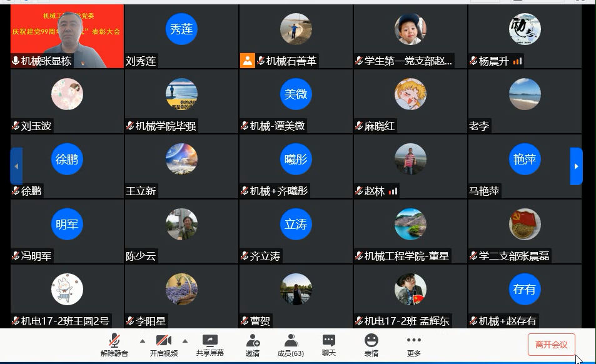Open the 聊天 chat icon
596x364 pixels.
[x=329, y=345]
